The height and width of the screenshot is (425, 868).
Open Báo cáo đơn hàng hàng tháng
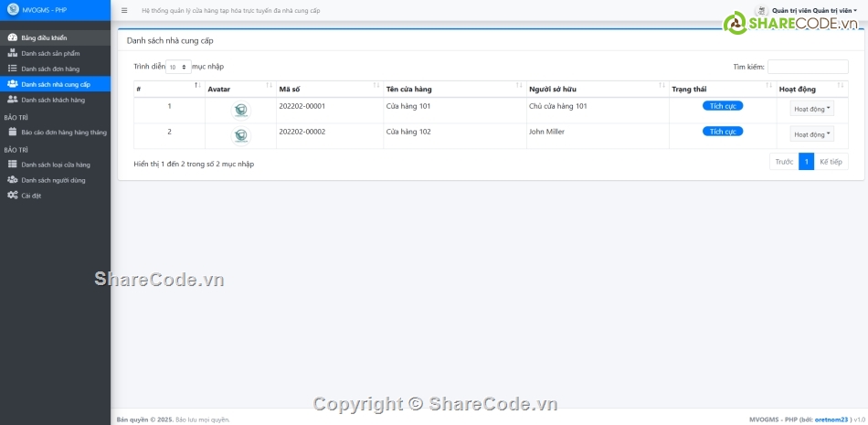click(x=63, y=133)
